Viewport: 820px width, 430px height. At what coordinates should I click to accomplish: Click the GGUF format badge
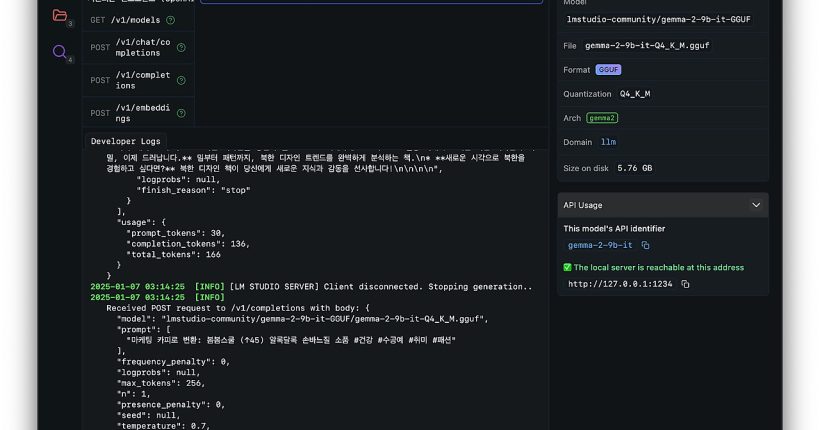coord(608,70)
